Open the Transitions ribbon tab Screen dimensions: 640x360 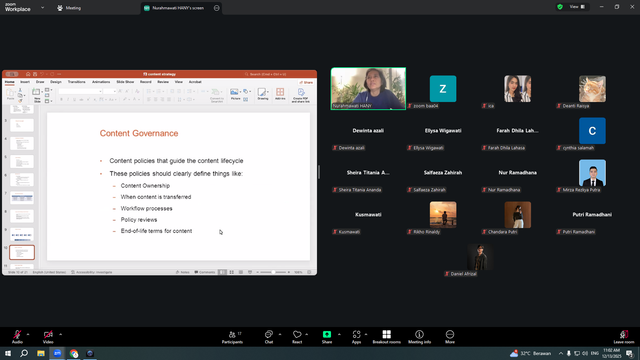click(76, 82)
